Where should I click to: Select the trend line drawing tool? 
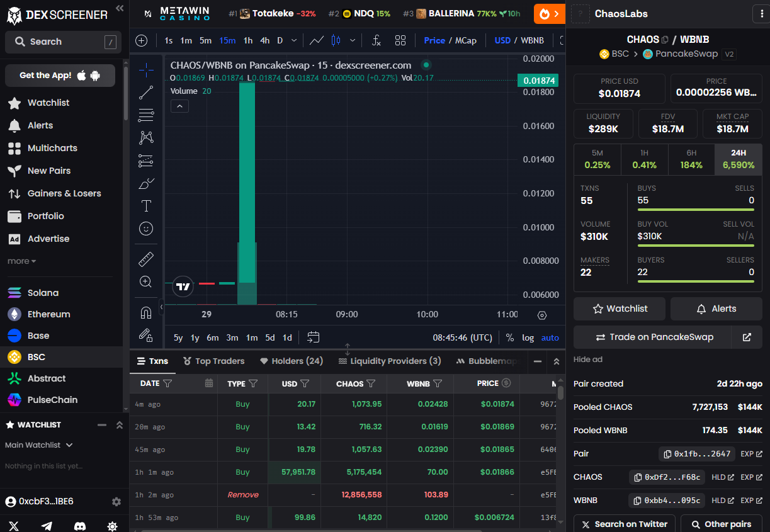[146, 93]
